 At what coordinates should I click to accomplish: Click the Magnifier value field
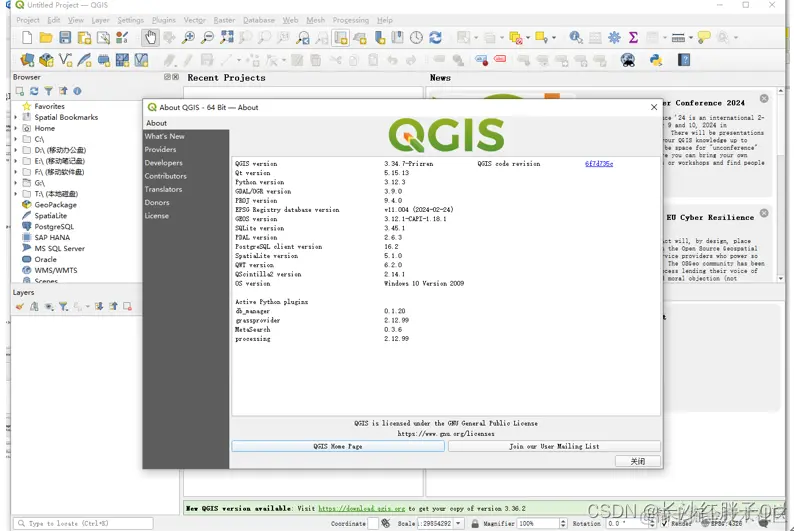(x=537, y=523)
